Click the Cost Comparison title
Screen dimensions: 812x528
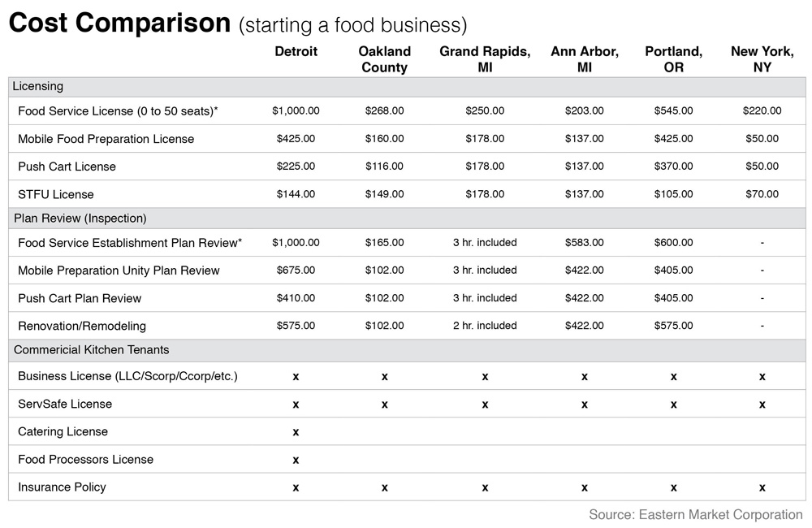(119, 24)
